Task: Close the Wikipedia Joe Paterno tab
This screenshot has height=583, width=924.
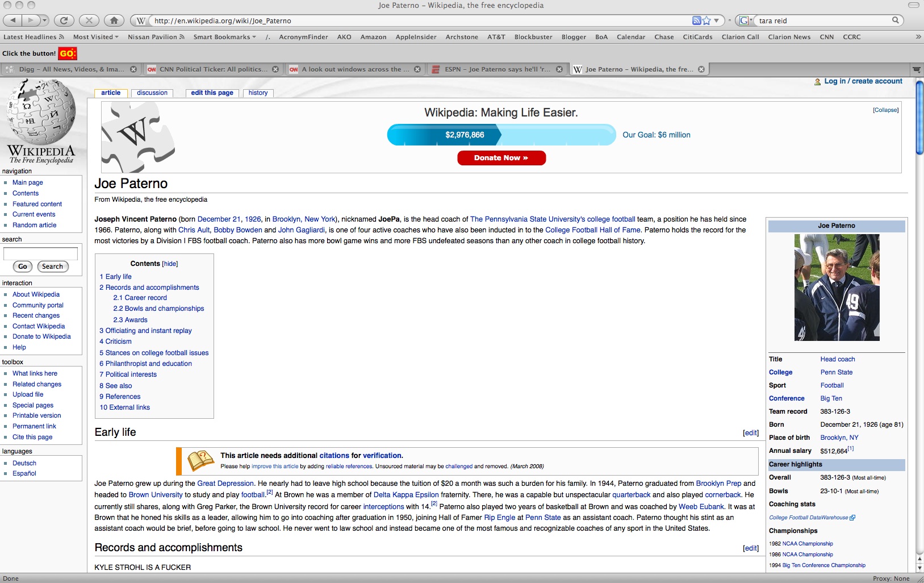Action: pyautogui.click(x=701, y=69)
